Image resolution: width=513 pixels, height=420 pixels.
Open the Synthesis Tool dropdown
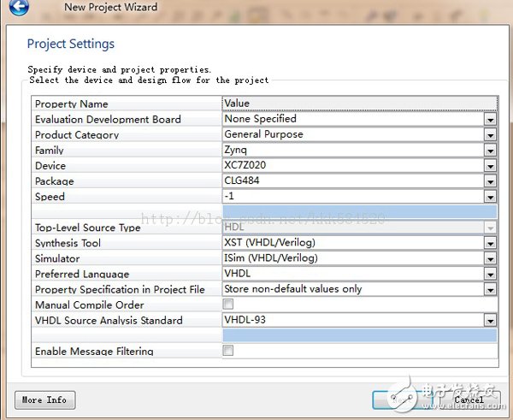click(490, 243)
